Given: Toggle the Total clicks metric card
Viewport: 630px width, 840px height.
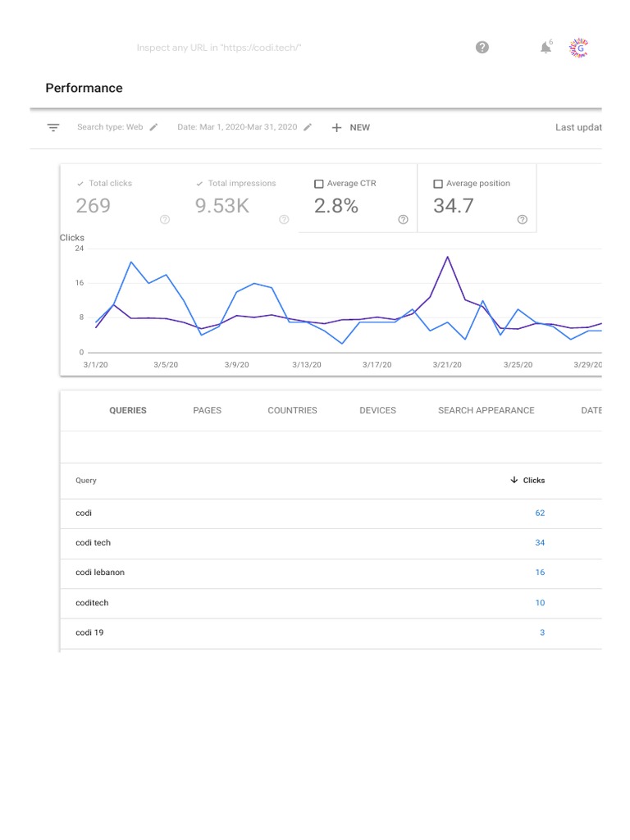Looking at the screenshot, I should point(119,197).
